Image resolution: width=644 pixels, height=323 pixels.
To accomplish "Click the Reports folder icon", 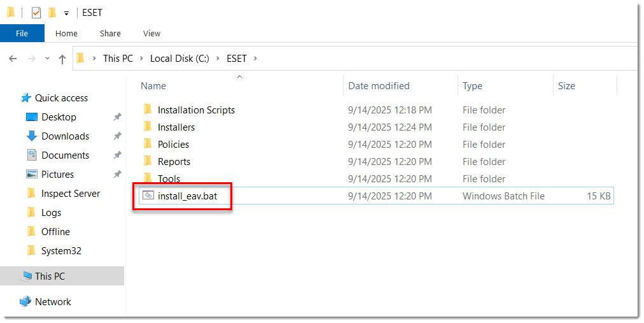I will (x=148, y=161).
